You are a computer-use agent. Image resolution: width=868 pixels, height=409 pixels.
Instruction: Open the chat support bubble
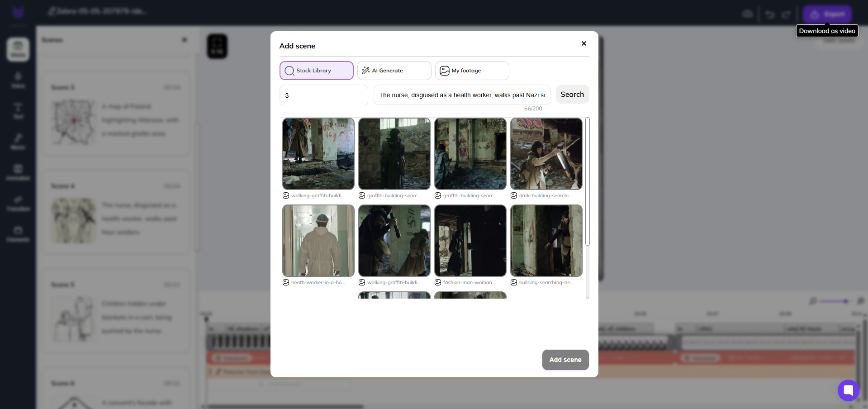(848, 390)
